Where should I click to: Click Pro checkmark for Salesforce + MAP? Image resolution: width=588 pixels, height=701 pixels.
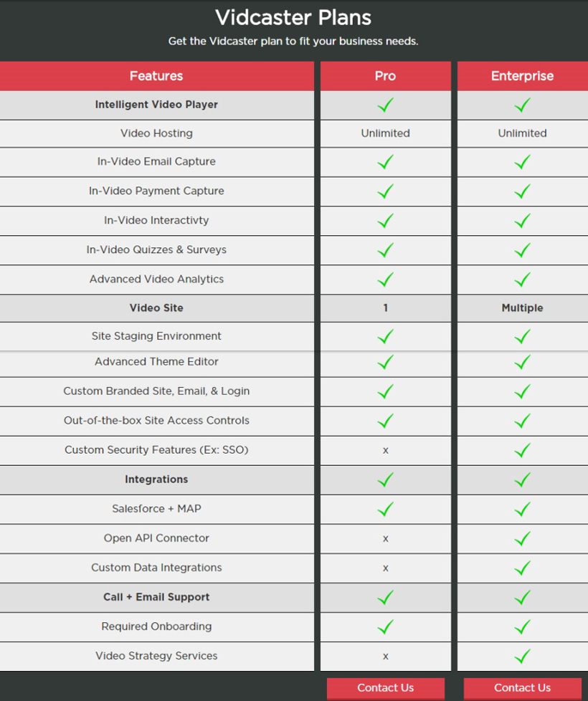click(386, 509)
